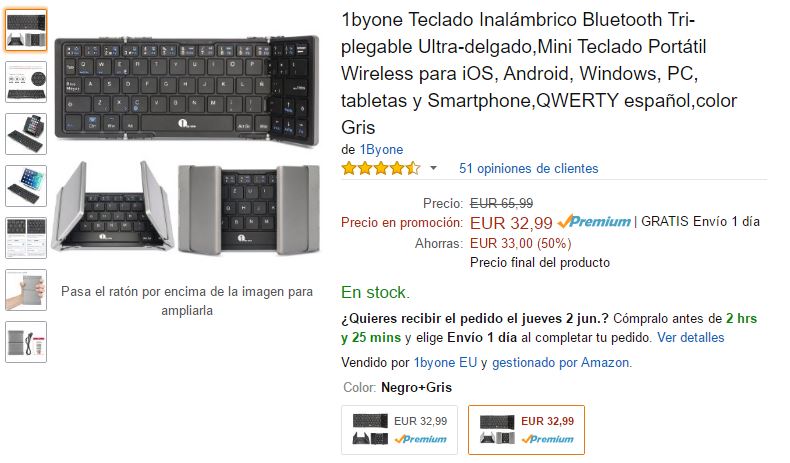
Task: Open the thumbnail with two keyboard layouts
Action: coord(25,238)
